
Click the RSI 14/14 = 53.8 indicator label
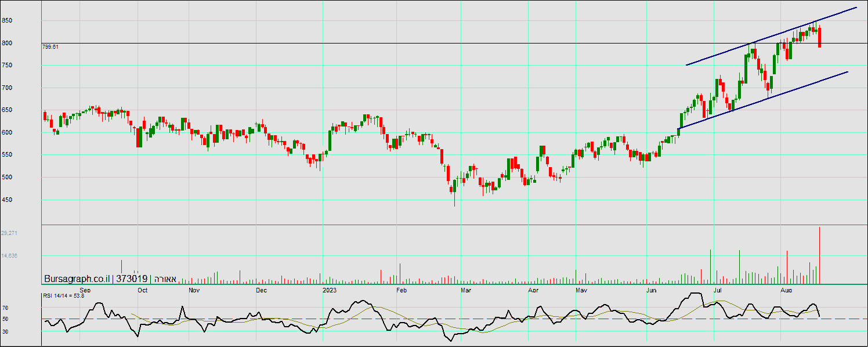[63, 296]
